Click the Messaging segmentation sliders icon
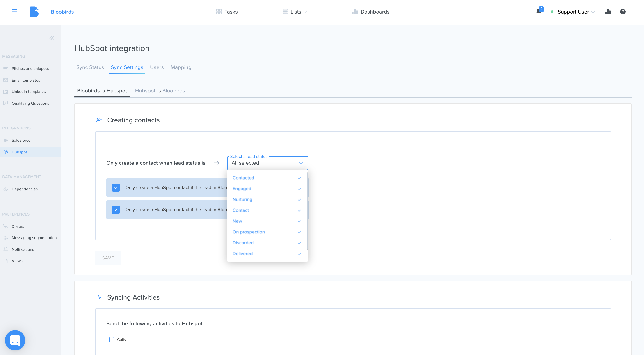Viewport: 644px width, 355px height. [x=5, y=238]
